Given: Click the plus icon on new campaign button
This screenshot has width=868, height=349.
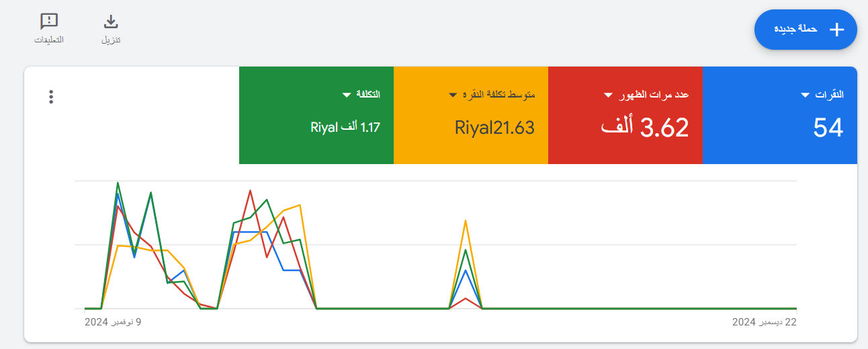Looking at the screenshot, I should pos(836,30).
